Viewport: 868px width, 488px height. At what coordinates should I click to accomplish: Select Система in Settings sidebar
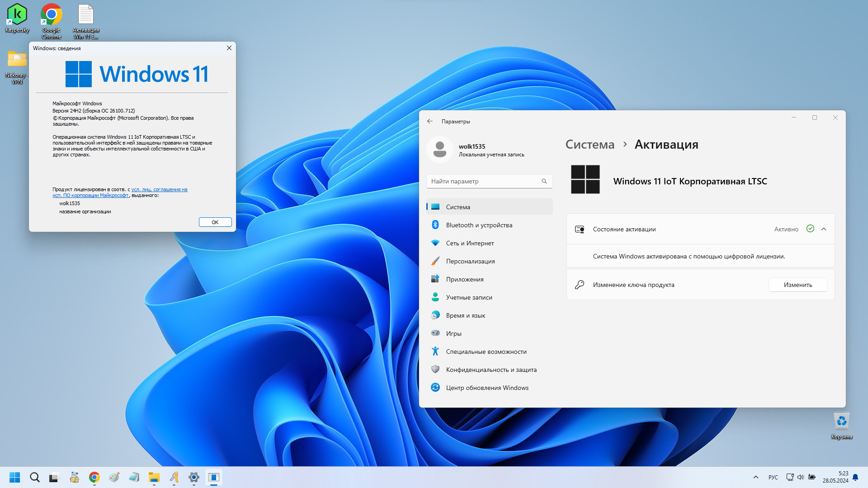tap(489, 207)
